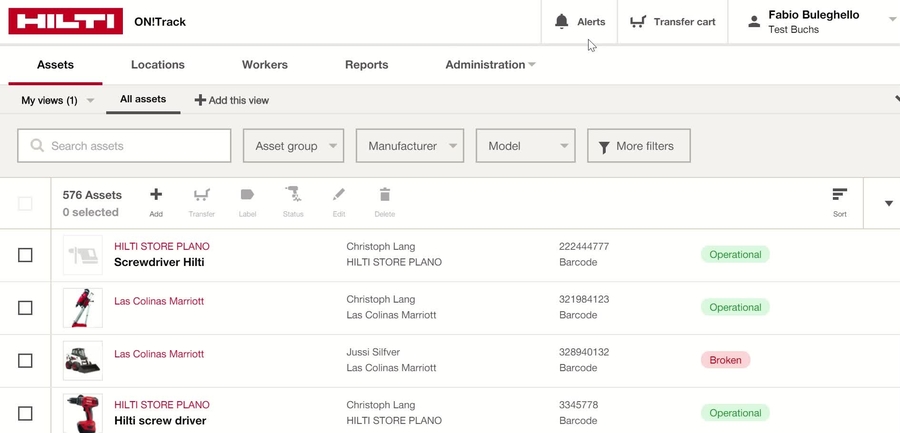Open Screwdriver Hilti placeholder thumbnail
This screenshot has width=900, height=433.
83,254
